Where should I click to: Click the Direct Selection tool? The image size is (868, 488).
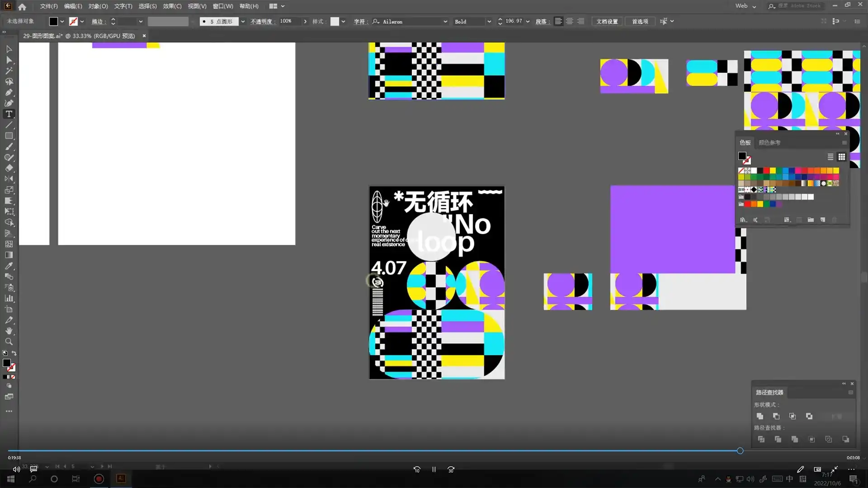[9, 60]
